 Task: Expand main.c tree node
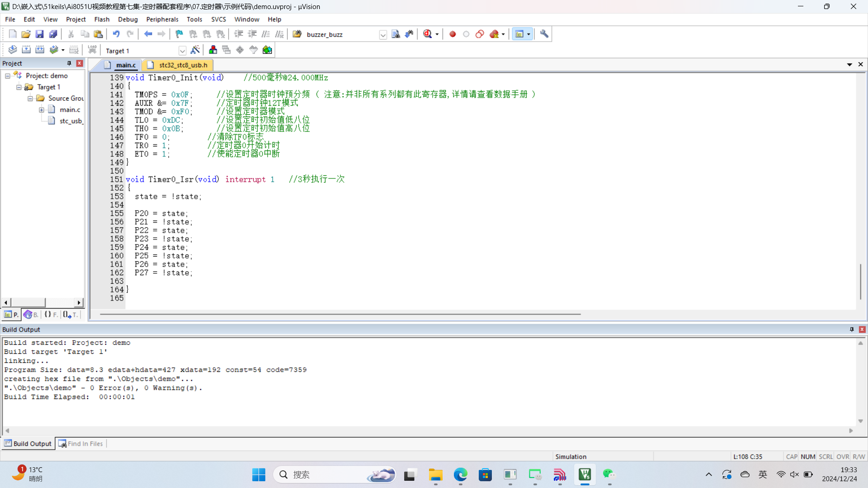pos(42,110)
